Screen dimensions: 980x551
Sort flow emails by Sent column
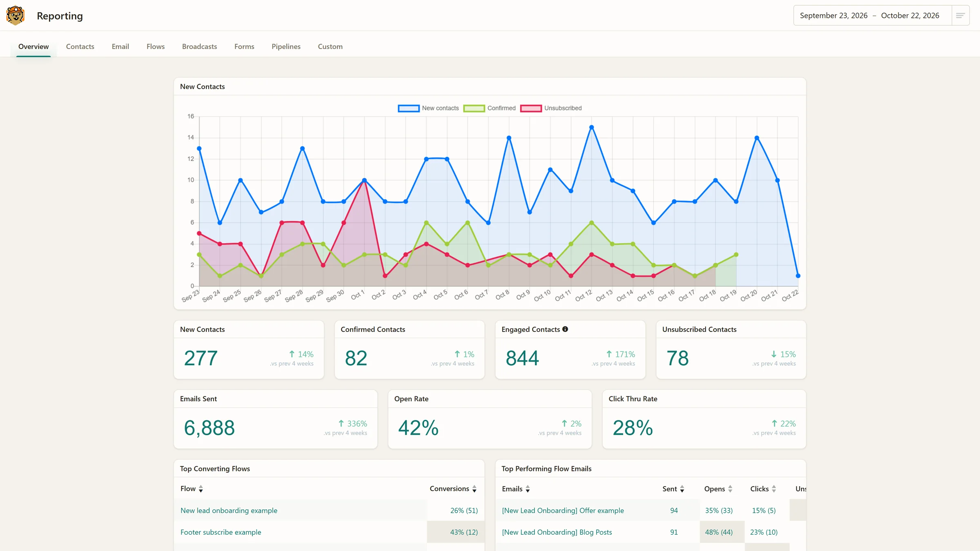click(673, 489)
